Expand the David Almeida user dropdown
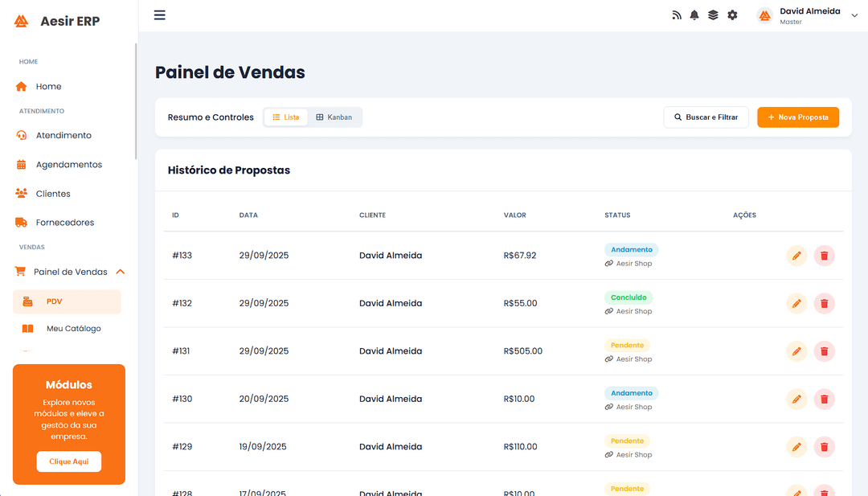Viewport: 868px width, 496px height. point(854,15)
